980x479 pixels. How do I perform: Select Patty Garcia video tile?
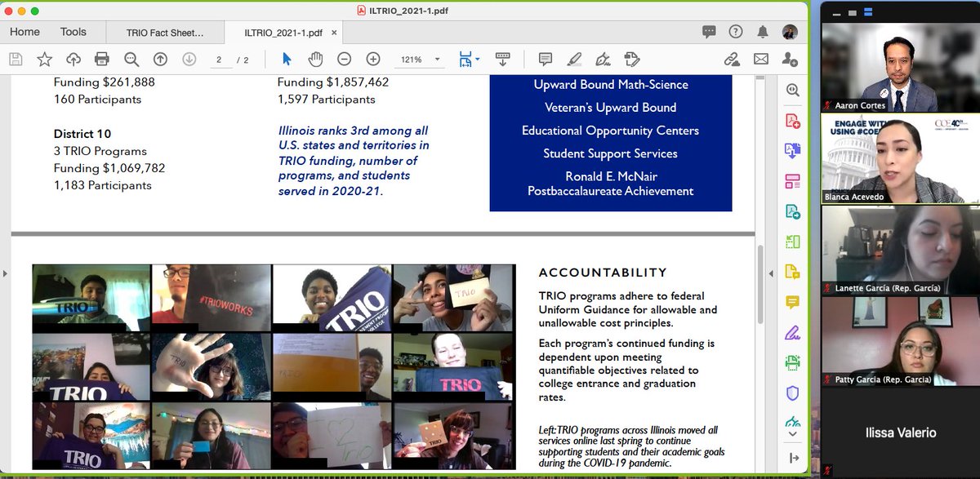pyautogui.click(x=901, y=341)
